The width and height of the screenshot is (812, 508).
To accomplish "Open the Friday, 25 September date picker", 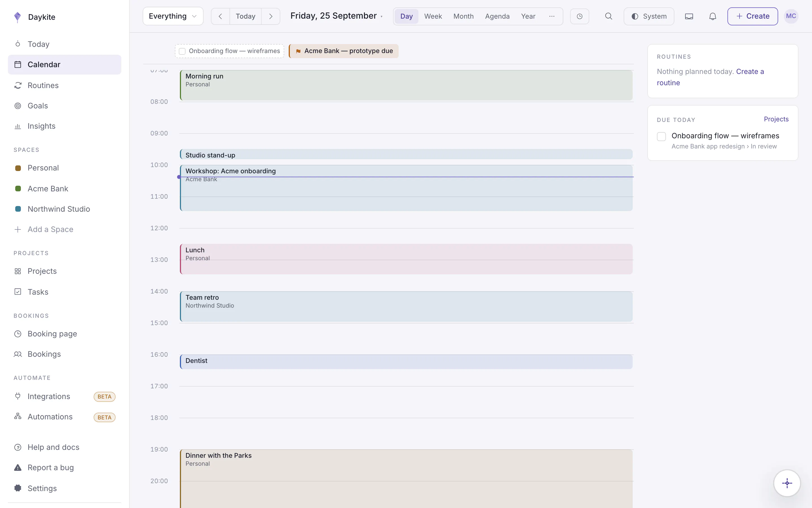I will tap(337, 16).
